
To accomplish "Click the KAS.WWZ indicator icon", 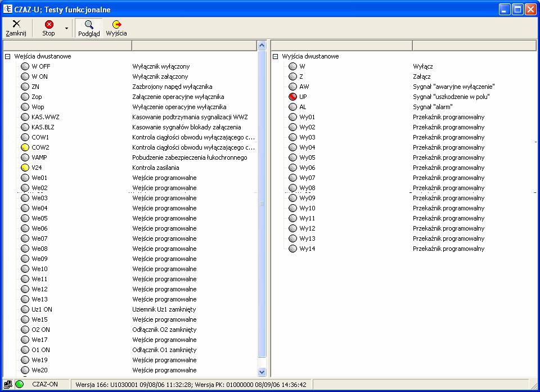I will coord(25,117).
